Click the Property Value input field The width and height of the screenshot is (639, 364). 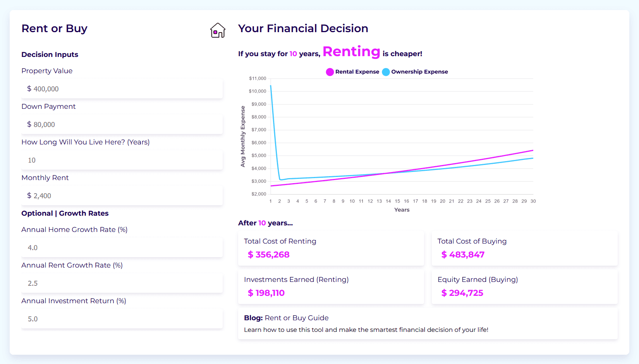(122, 89)
